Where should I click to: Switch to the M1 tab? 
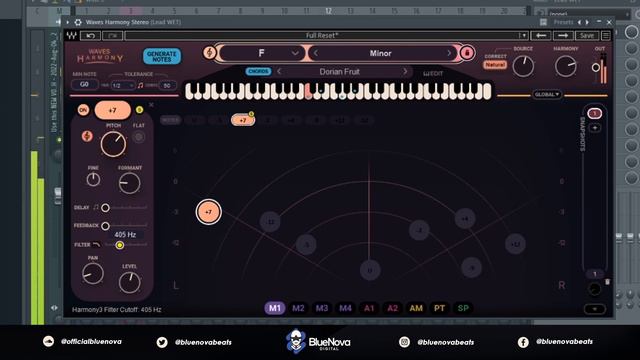pyautogui.click(x=275, y=308)
